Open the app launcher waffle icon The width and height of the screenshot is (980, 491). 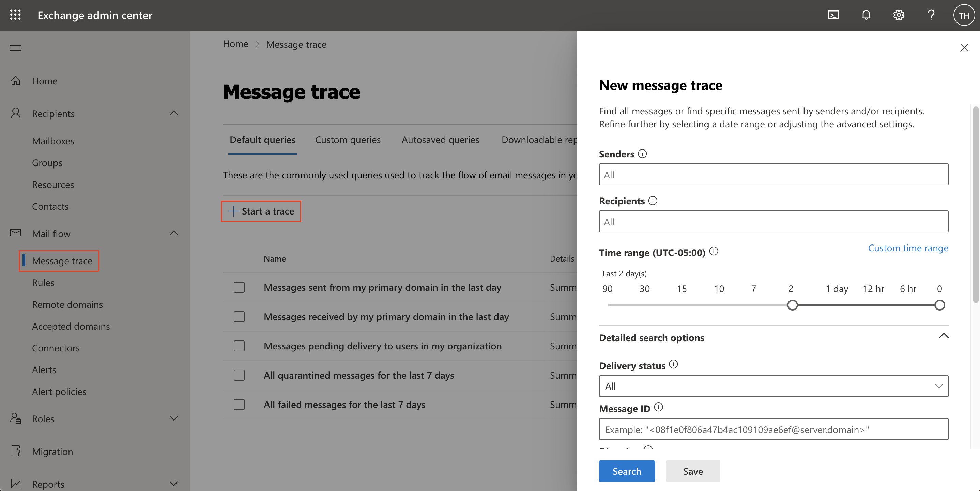tap(15, 15)
